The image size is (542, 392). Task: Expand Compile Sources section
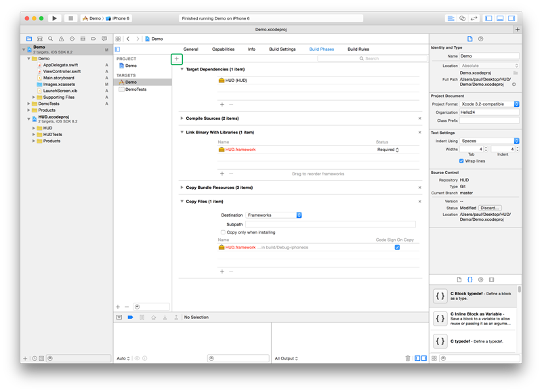point(182,118)
